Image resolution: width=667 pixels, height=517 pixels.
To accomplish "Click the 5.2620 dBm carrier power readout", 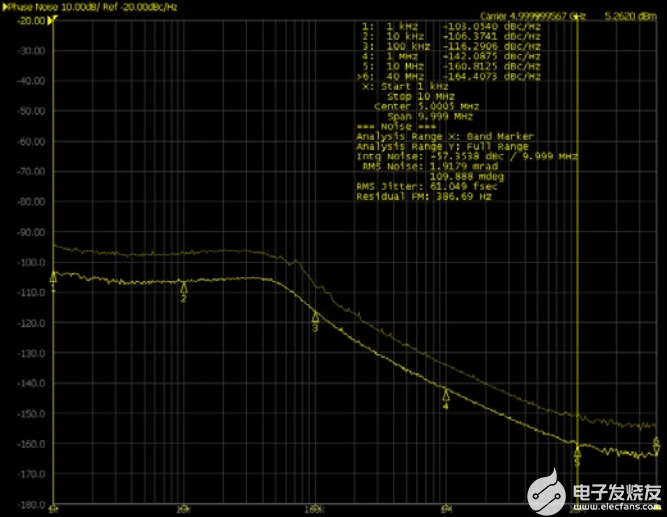I will (631, 16).
